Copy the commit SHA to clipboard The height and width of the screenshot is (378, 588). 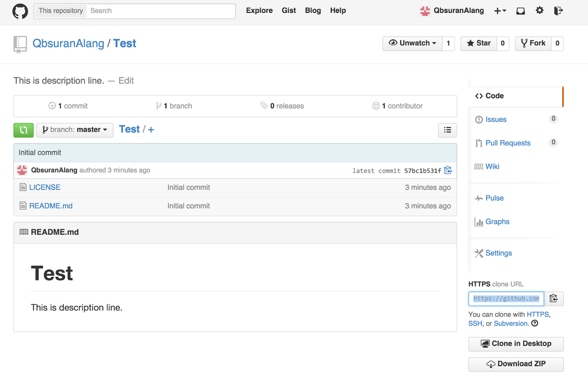448,170
